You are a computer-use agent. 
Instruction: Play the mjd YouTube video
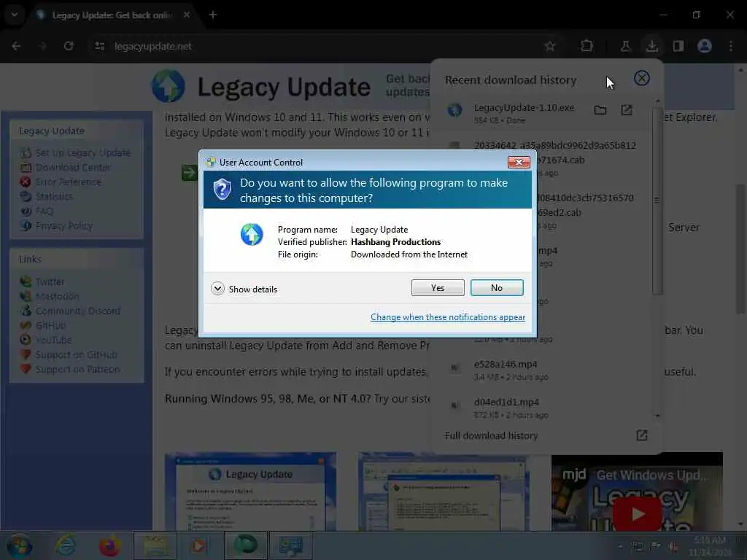(637, 514)
